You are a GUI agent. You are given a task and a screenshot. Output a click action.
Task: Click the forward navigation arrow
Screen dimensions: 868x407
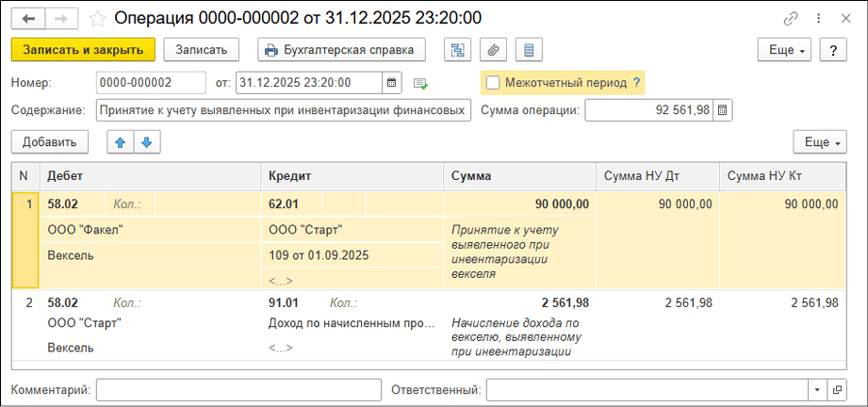point(61,18)
